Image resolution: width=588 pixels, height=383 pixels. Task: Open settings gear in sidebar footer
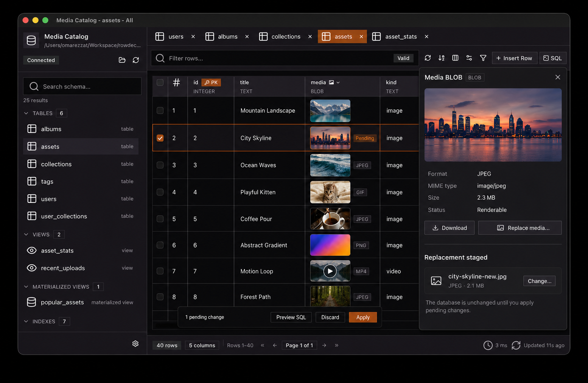click(x=135, y=343)
